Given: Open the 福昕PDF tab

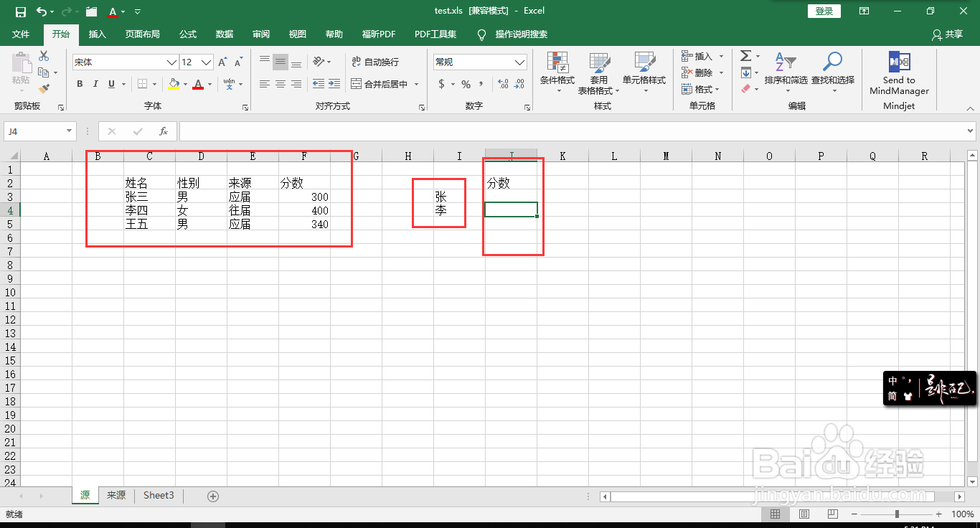Looking at the screenshot, I should (379, 34).
